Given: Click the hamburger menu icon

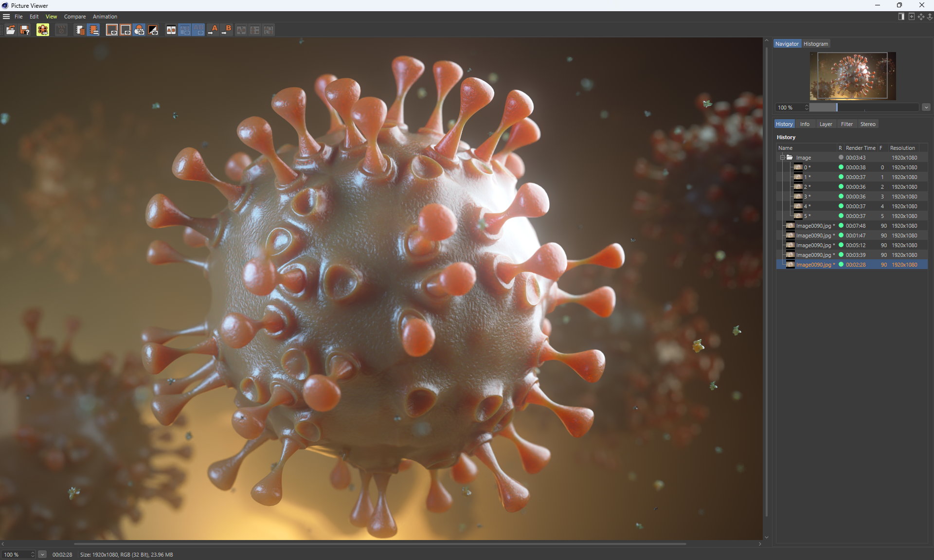Looking at the screenshot, I should [6, 17].
